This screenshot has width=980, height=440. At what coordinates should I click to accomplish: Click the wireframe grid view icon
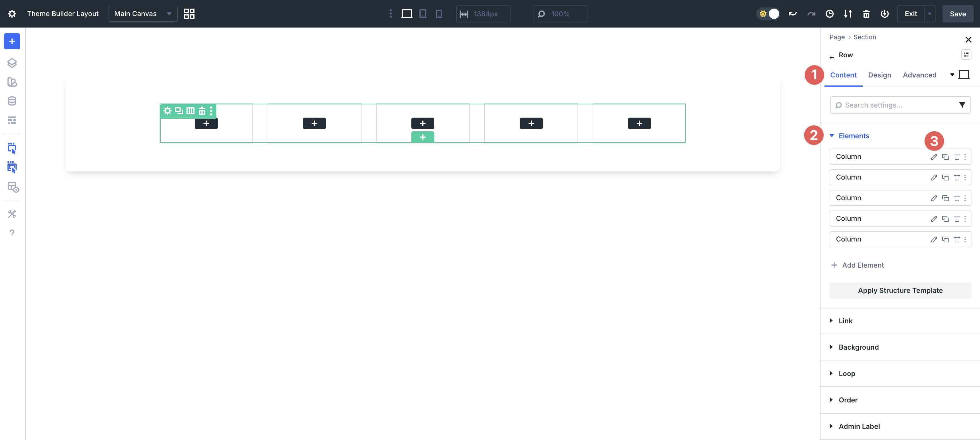click(x=189, y=14)
